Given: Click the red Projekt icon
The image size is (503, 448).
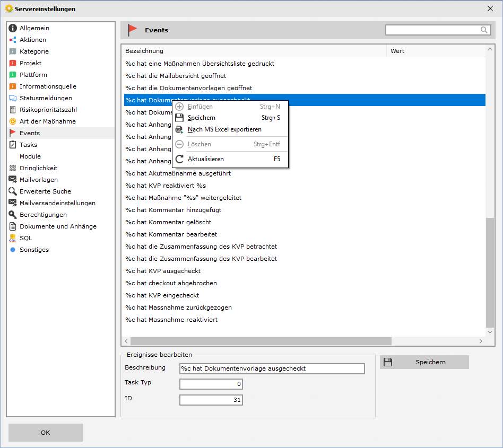Looking at the screenshot, I should [x=13, y=63].
